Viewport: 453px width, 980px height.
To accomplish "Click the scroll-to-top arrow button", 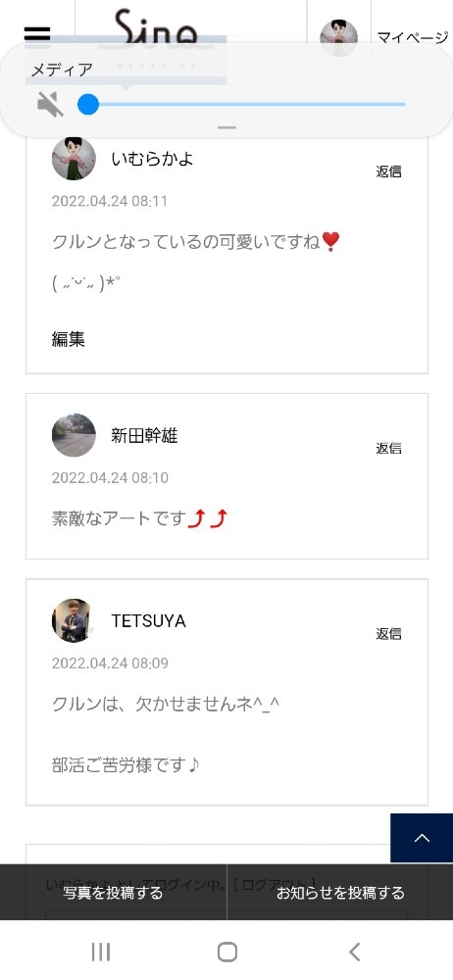I will point(422,838).
